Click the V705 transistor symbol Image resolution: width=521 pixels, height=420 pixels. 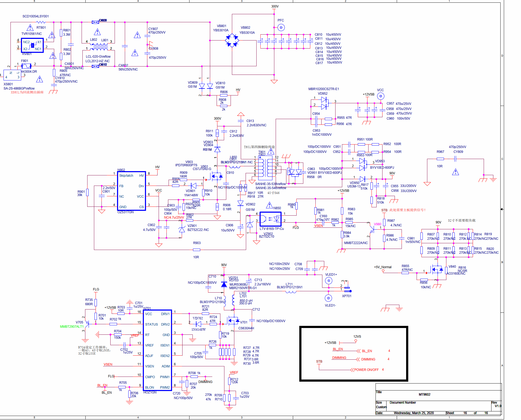point(86,324)
